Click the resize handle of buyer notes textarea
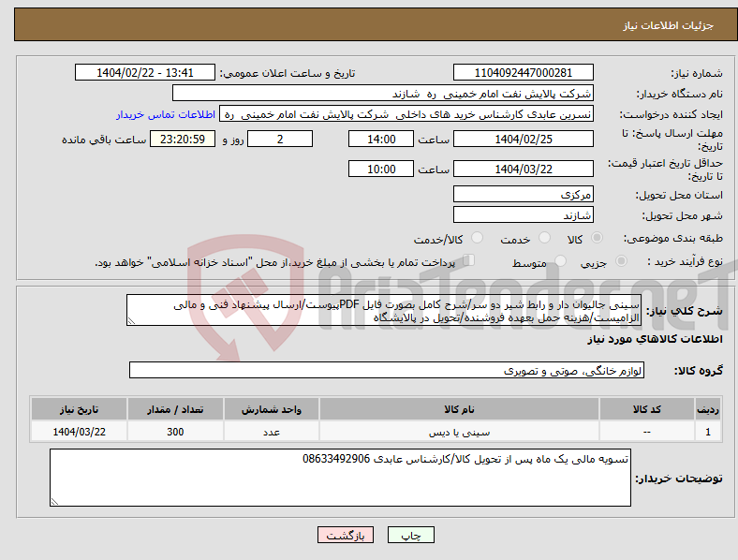The height and width of the screenshot is (560, 738). tap(54, 502)
